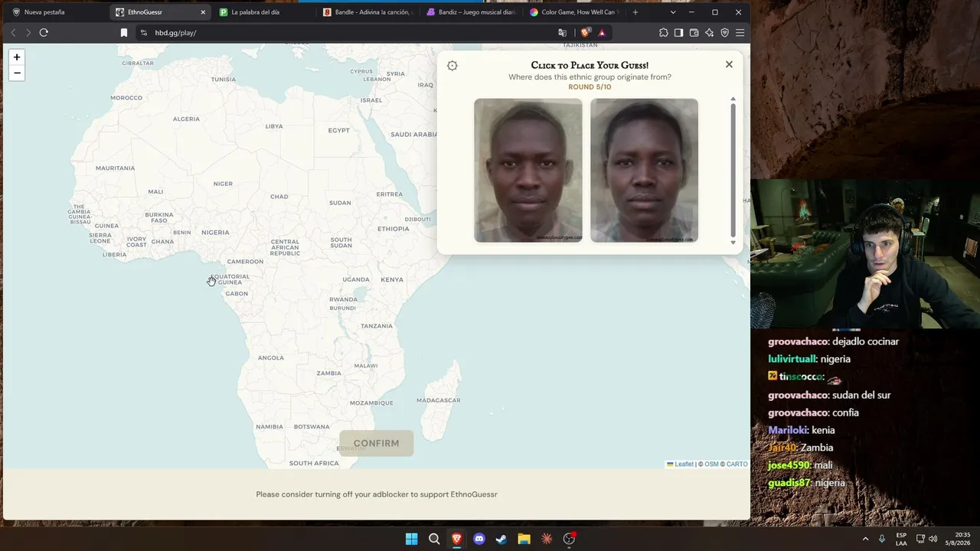Expand the tab search dropdown
The image size is (980, 551).
673,12
